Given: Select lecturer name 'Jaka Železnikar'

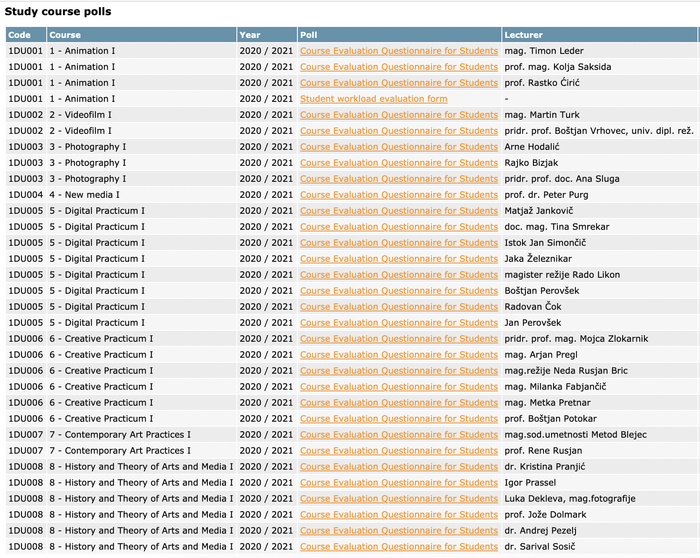Looking at the screenshot, I should (x=538, y=259).
